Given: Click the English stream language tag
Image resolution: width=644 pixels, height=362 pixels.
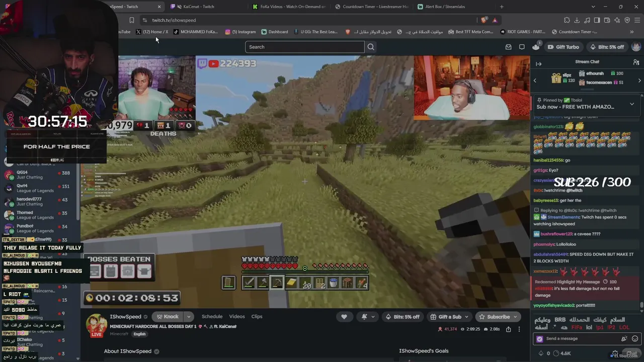Looking at the screenshot, I should (139, 334).
